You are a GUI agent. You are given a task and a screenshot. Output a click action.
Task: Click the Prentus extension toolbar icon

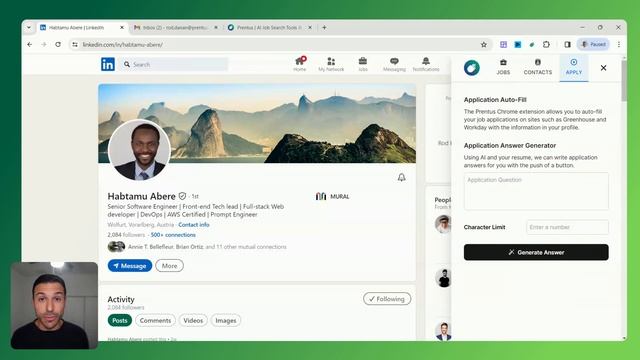point(532,44)
